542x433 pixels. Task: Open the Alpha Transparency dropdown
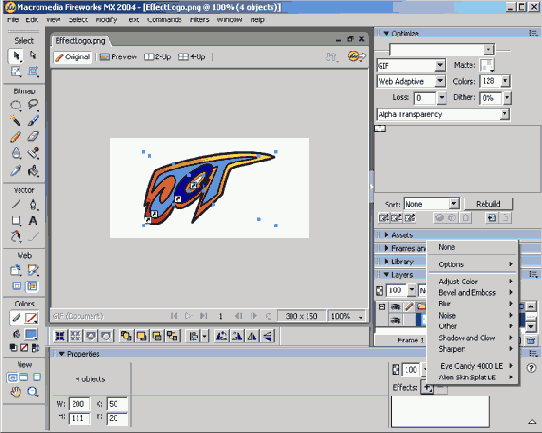(504, 114)
